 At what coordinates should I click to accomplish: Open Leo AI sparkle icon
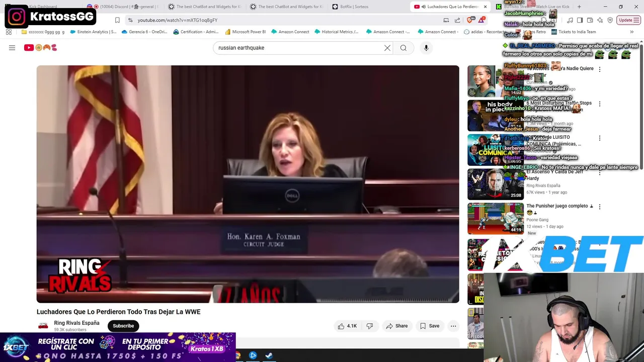600,20
